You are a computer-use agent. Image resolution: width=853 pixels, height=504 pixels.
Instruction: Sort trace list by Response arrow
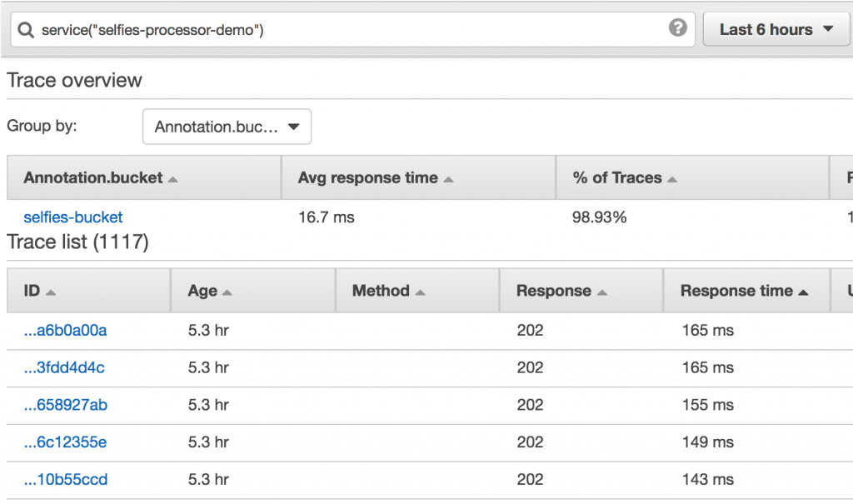point(601,293)
